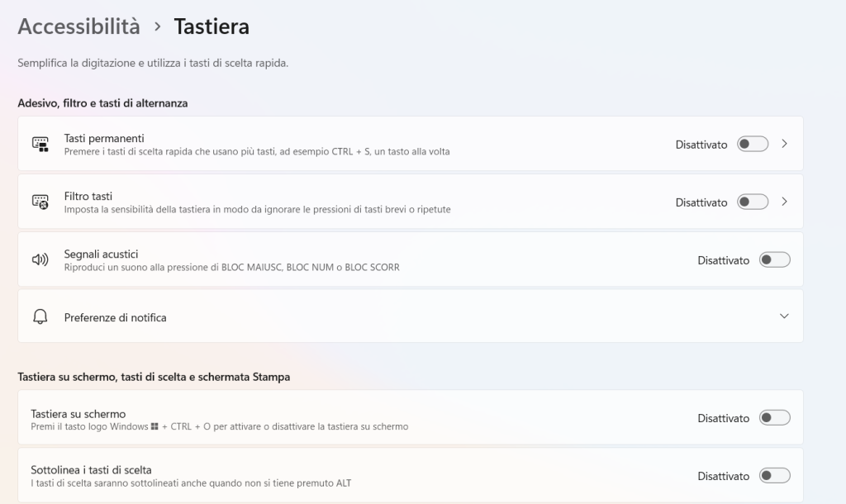The image size is (846, 504).
Task: Select the Tastiera su schermo label text
Action: (78, 413)
